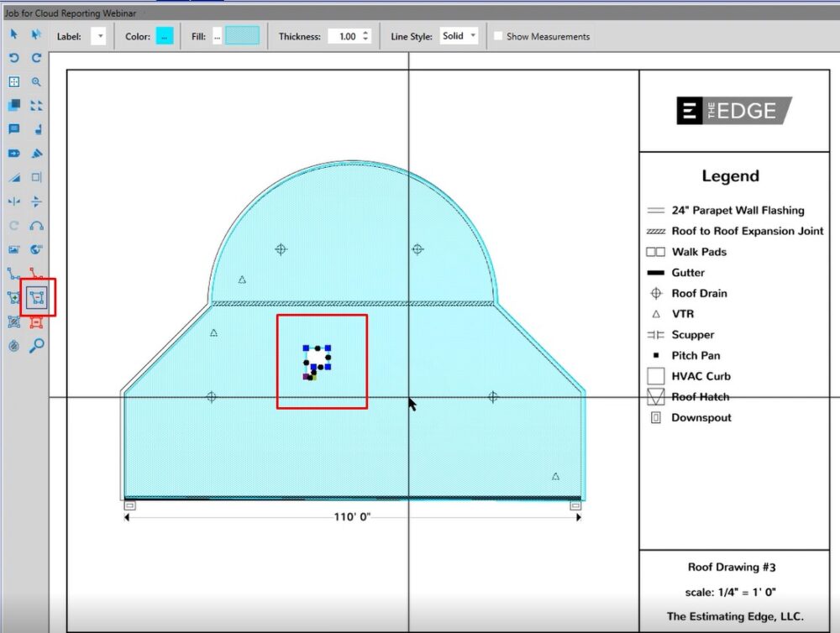Activate the Zoom magnifier tool
This screenshot has height=633, width=840.
[x=35, y=82]
